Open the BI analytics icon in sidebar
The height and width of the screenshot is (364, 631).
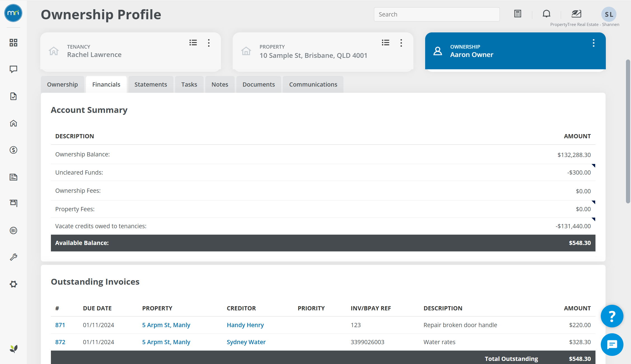click(x=13, y=230)
